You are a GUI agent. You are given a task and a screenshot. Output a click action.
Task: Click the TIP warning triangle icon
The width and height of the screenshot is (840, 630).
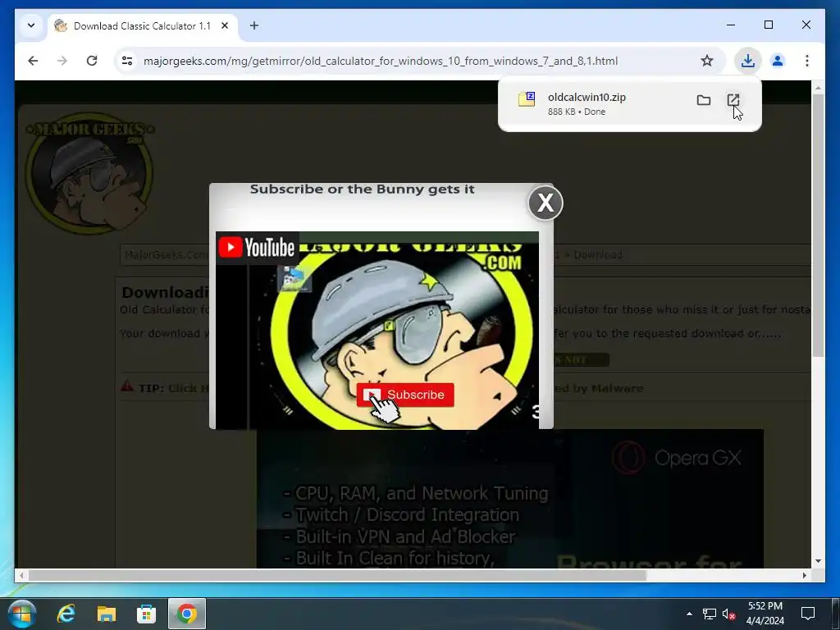pyautogui.click(x=127, y=386)
